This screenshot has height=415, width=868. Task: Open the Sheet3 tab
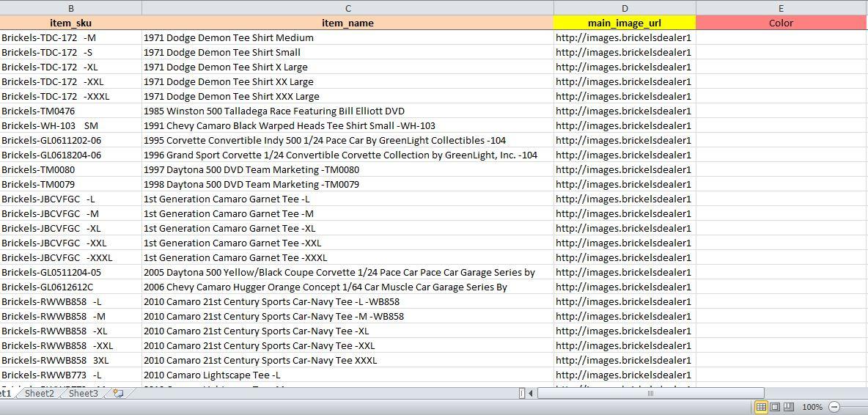(x=84, y=394)
